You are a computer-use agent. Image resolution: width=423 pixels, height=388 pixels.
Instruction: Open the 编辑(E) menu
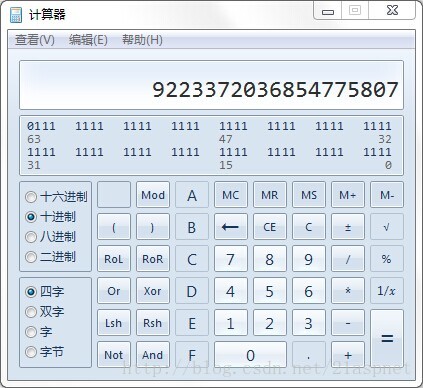[88, 40]
